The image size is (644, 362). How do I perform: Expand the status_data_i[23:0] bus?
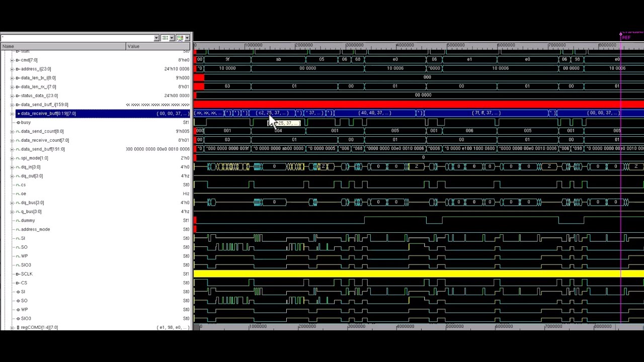[12, 96]
